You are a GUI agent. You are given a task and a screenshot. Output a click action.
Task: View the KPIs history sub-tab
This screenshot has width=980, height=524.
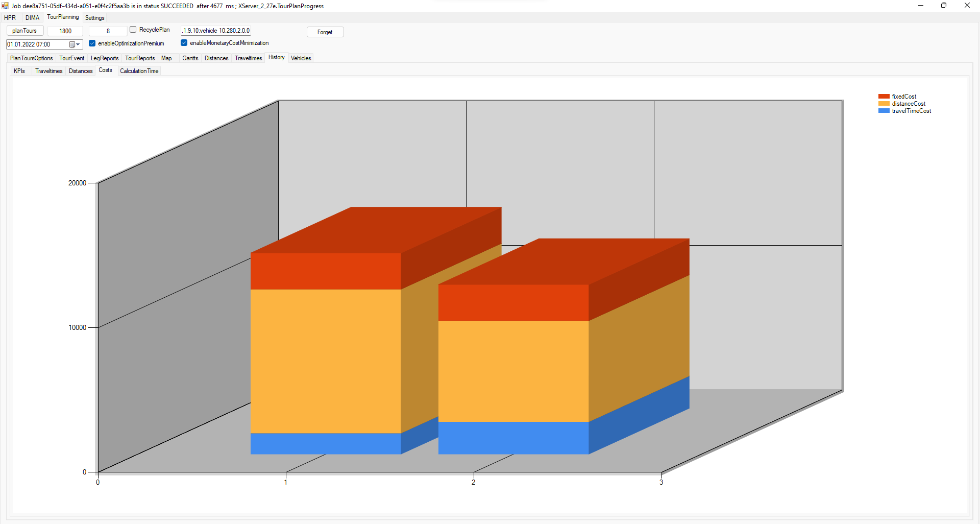[19, 71]
